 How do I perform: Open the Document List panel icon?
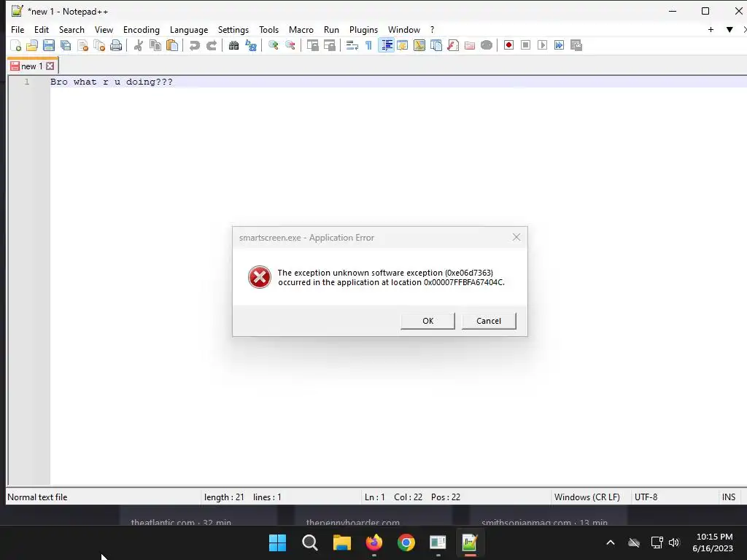(x=436, y=45)
